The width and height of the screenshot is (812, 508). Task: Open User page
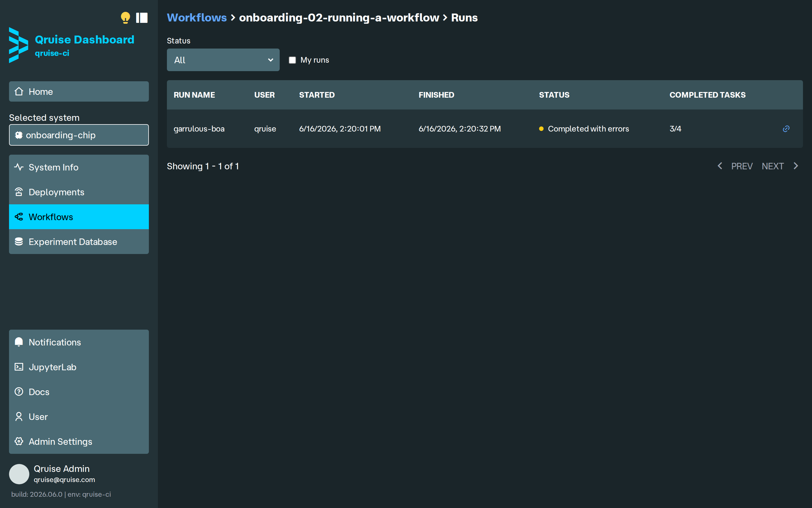pos(79,417)
